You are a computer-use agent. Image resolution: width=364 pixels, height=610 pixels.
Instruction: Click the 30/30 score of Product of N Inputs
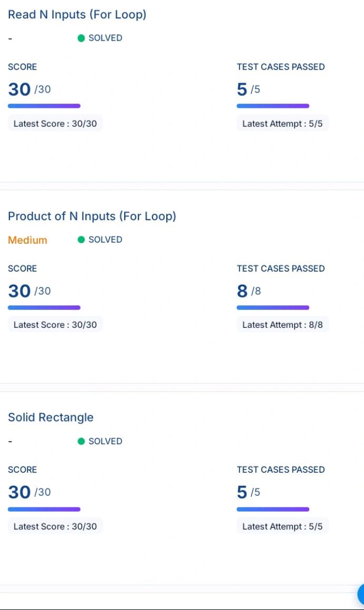point(29,291)
